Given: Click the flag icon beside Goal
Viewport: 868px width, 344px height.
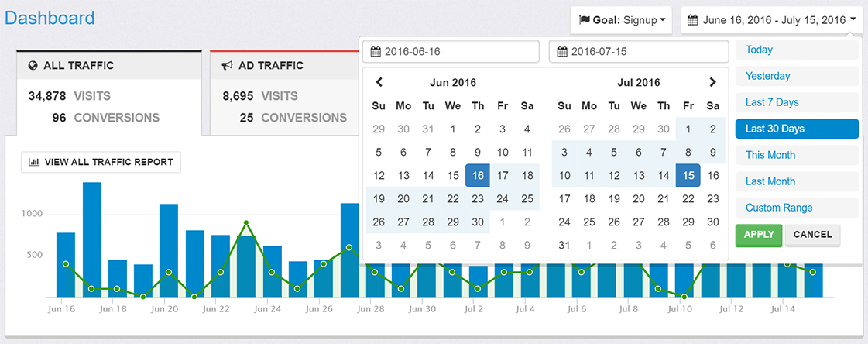Looking at the screenshot, I should pos(585,20).
